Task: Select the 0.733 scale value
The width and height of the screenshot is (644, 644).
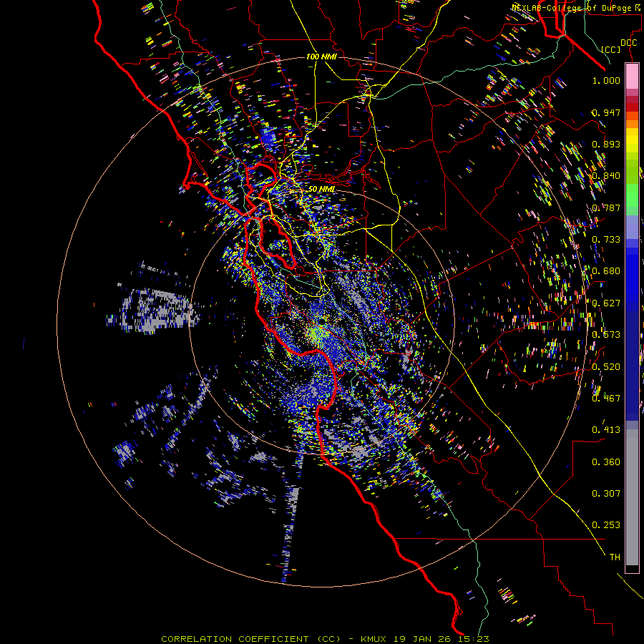Action: click(606, 240)
